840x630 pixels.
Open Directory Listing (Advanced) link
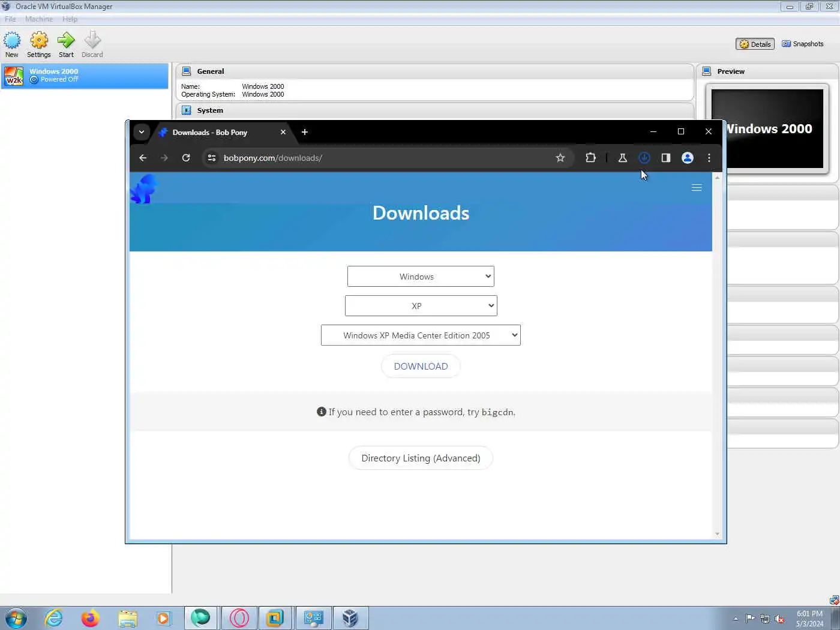tap(421, 458)
